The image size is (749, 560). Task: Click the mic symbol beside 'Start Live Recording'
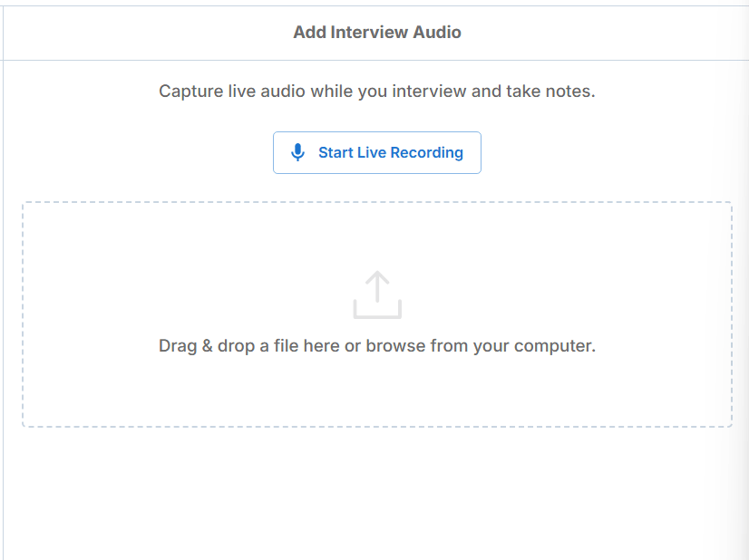tap(297, 152)
